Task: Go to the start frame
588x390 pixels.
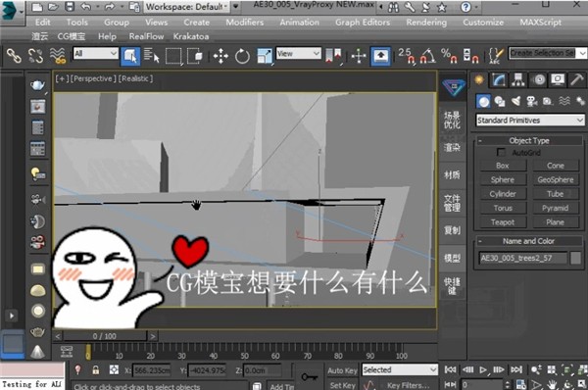Action: pyautogui.click(x=450, y=370)
